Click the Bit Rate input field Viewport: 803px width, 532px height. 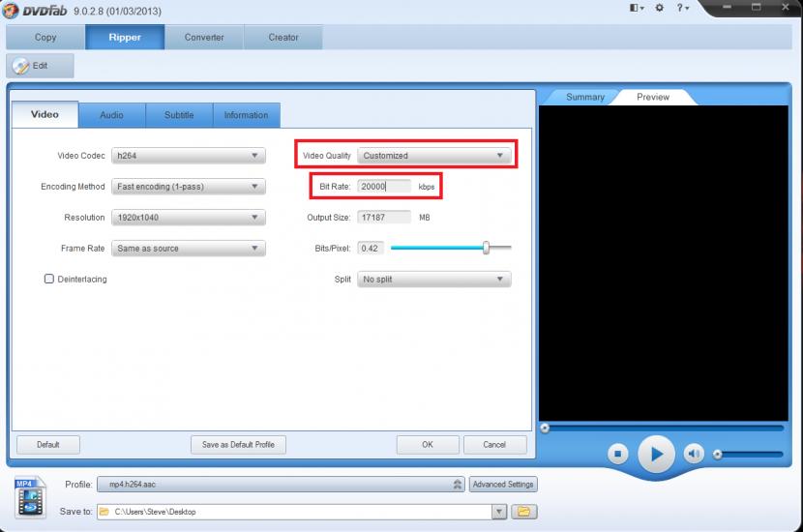384,187
